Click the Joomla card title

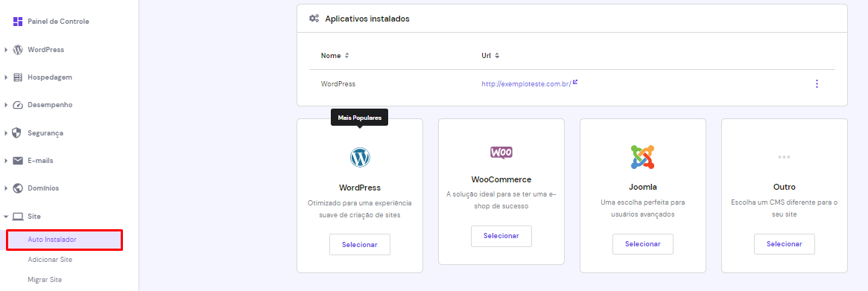(x=643, y=187)
